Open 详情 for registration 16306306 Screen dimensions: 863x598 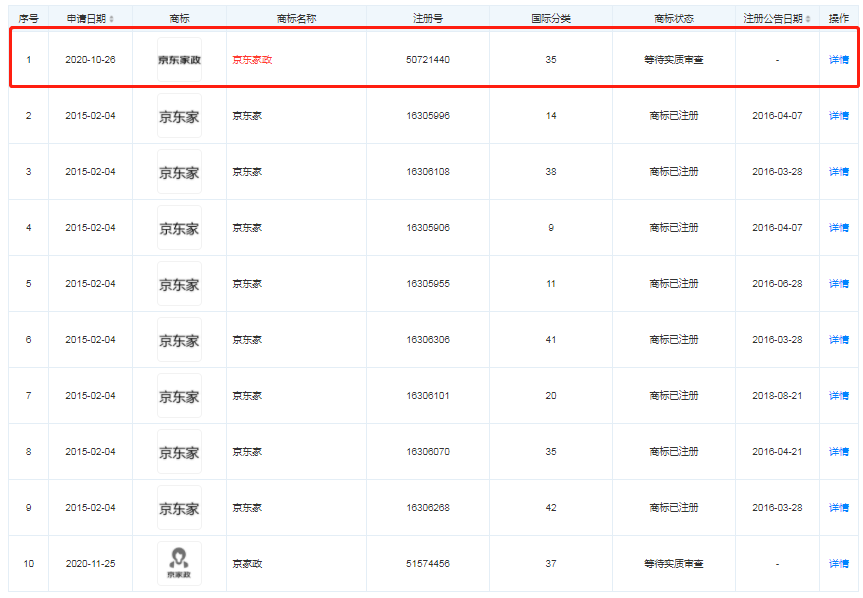pyautogui.click(x=839, y=339)
